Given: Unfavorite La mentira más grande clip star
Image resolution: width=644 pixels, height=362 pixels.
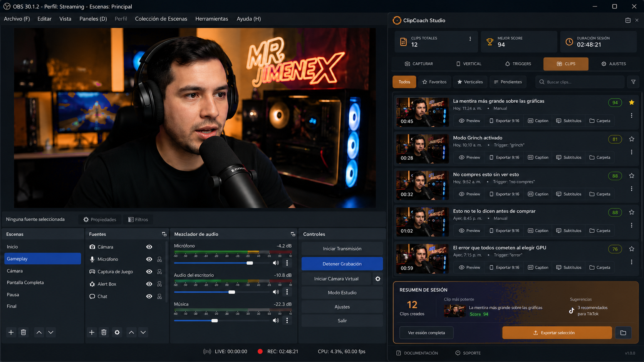Looking at the screenshot, I should 632,102.
